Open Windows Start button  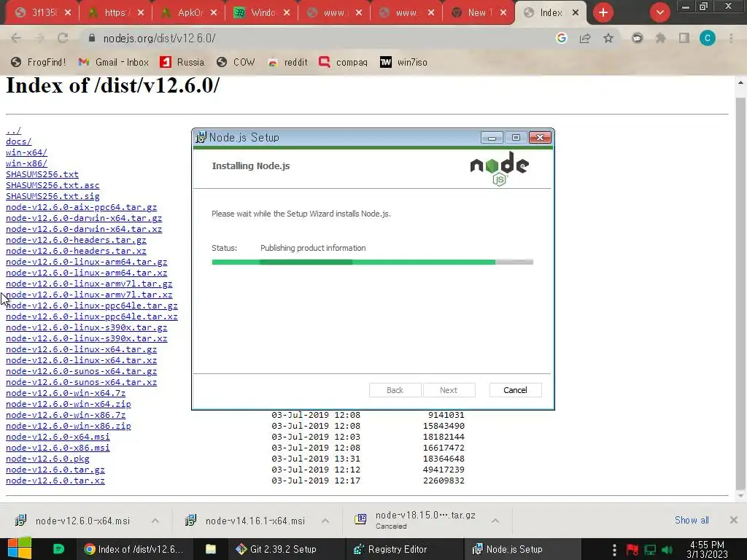pos(20,548)
